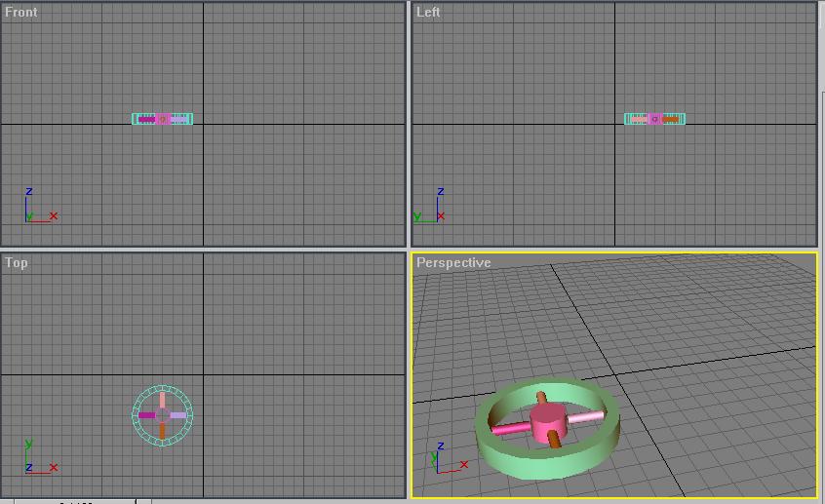Pick the orange bottom spoke in Top viewport
The image size is (825, 504).
(x=163, y=431)
